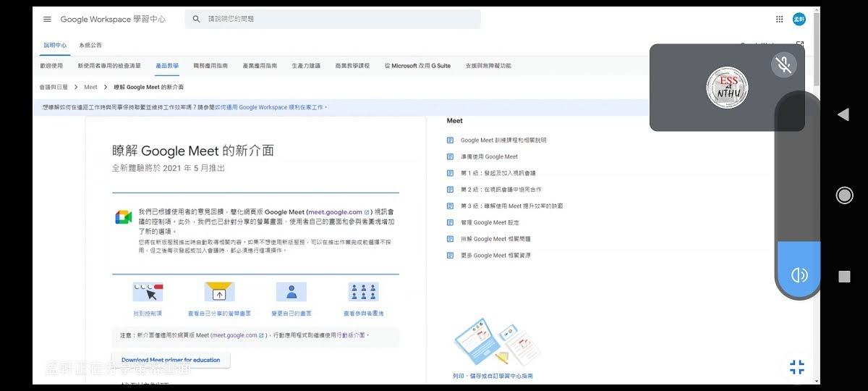Click the Google Workspace 學習中心 title
This screenshot has width=868, height=391.
point(113,19)
